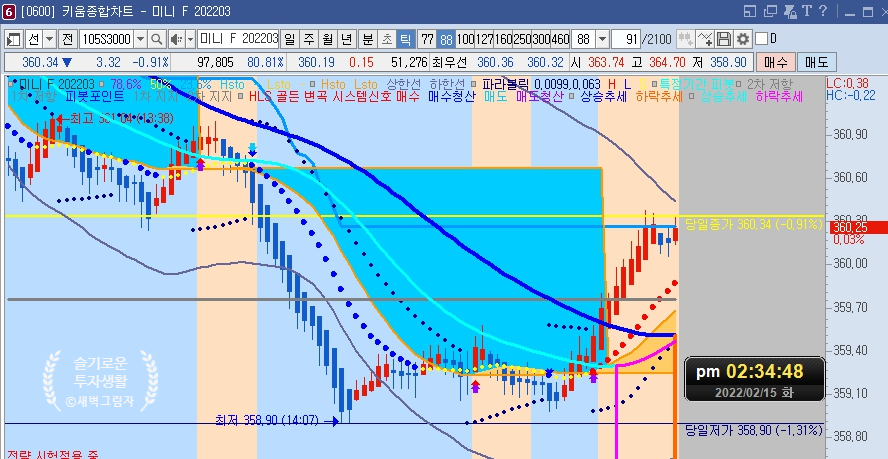This screenshot has width=888, height=459.
Task: Save chart with floppy disk icon
Action: [x=724, y=39]
